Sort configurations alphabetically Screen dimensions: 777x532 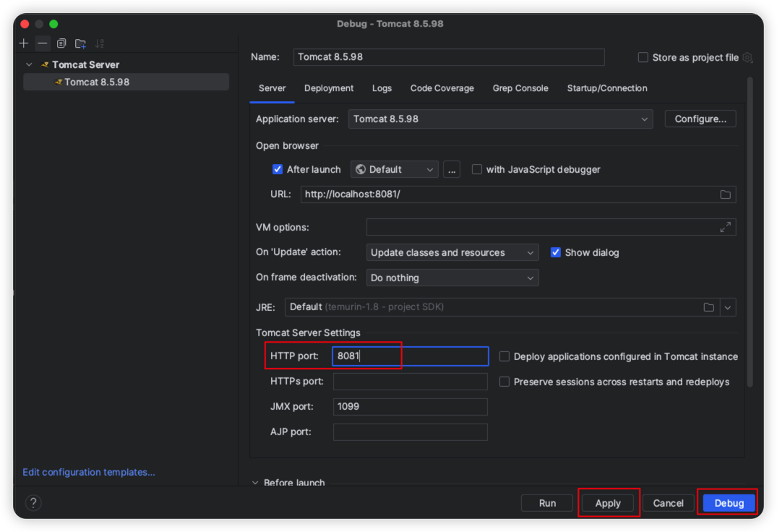click(100, 43)
